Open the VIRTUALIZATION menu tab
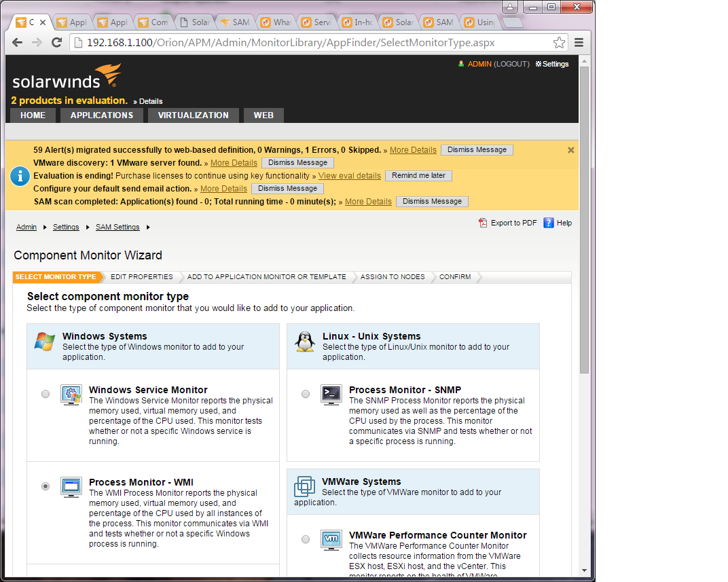728x582 pixels. [x=193, y=115]
